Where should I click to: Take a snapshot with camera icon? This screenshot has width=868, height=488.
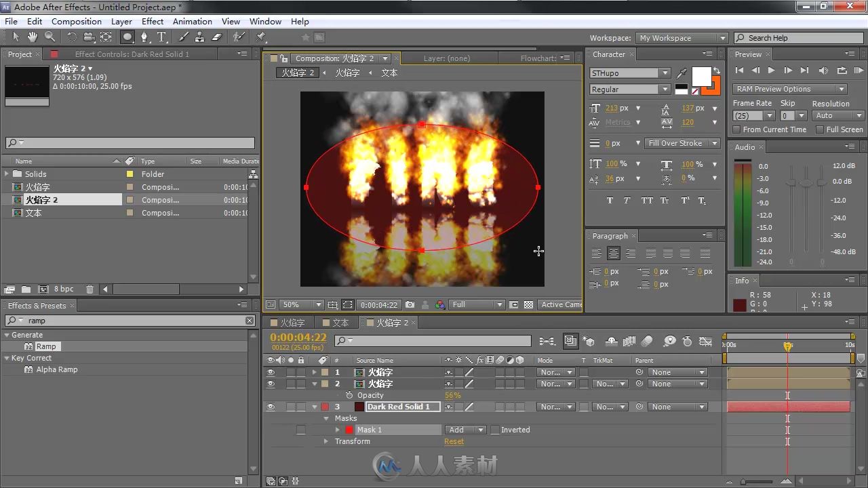click(410, 305)
